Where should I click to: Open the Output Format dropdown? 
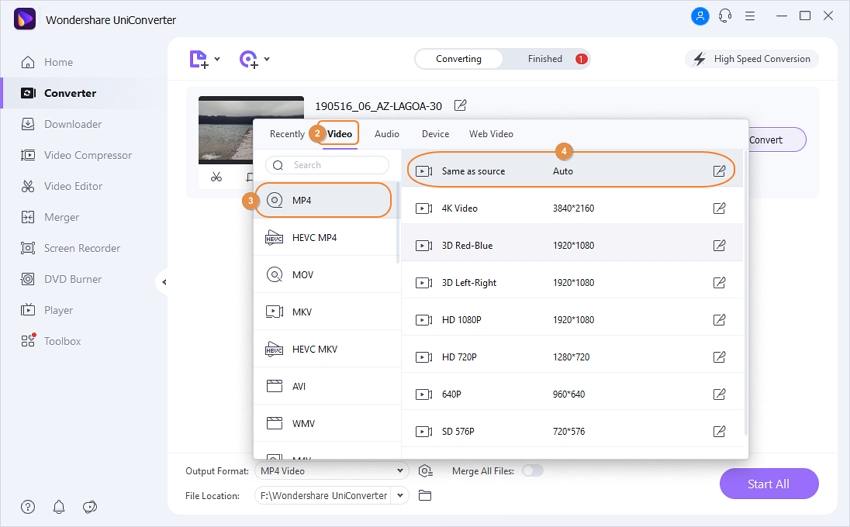click(331, 471)
